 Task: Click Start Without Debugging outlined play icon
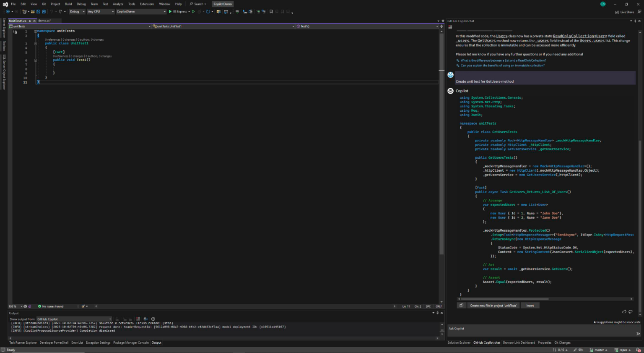193,11
